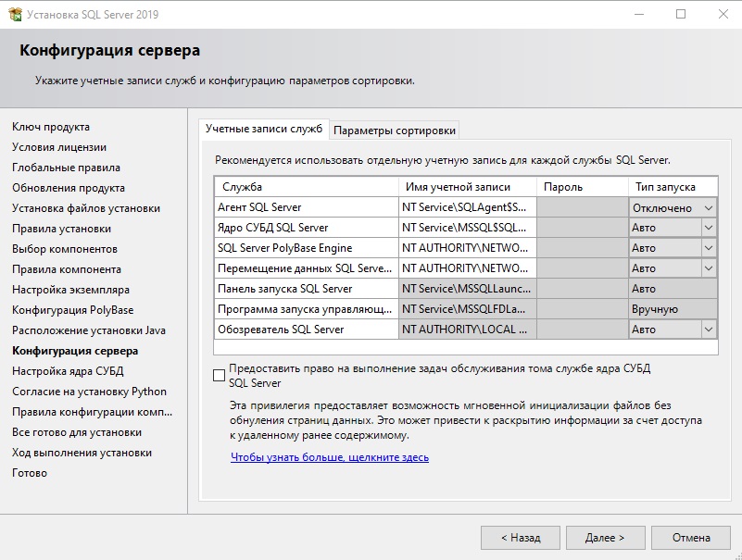Click Правила компонента step in sidebar
Screen dimensions: 742x560
coord(67,269)
